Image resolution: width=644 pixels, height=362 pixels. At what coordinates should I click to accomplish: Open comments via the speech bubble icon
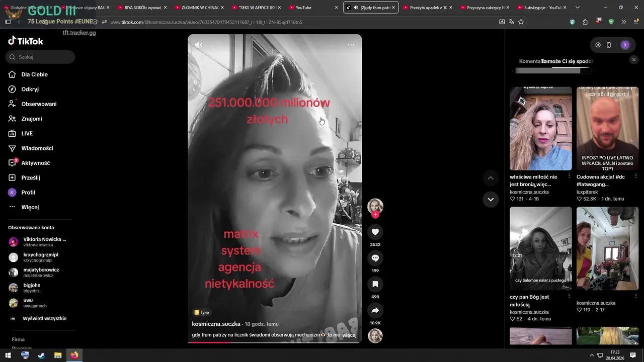[375, 258]
